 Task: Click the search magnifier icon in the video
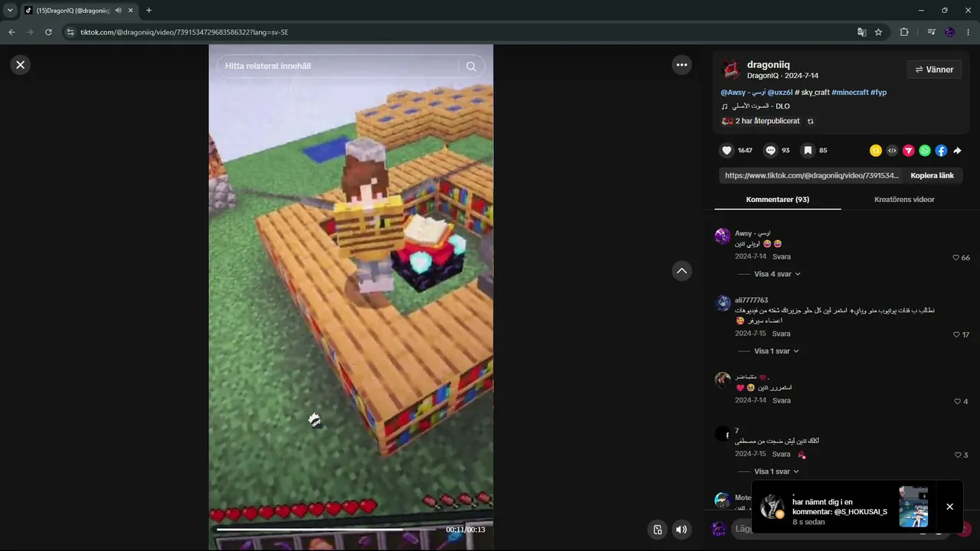471,67
